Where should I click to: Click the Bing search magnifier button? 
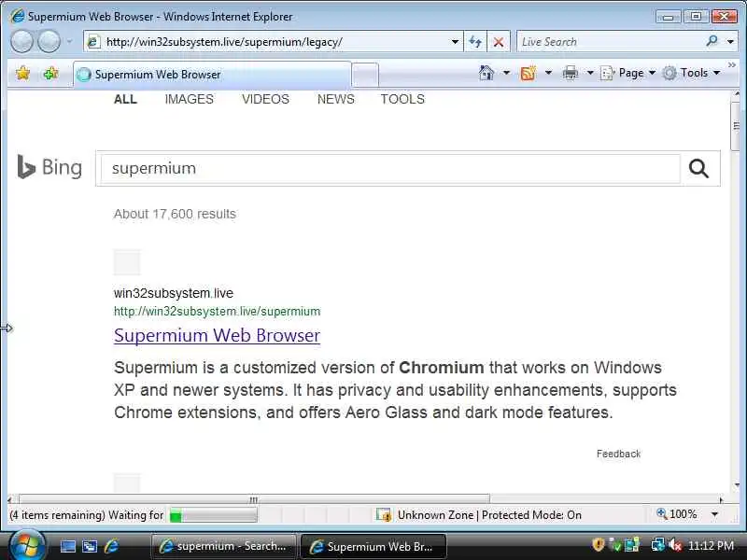698,169
